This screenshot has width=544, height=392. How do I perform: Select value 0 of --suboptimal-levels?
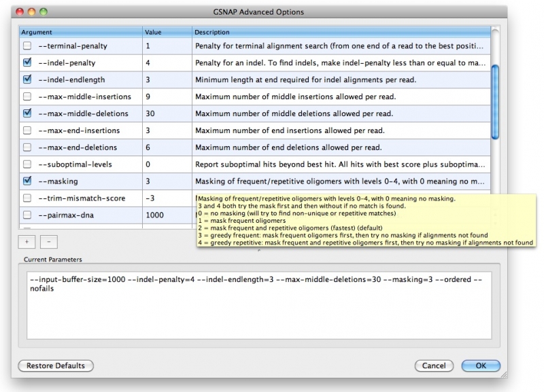click(148, 164)
